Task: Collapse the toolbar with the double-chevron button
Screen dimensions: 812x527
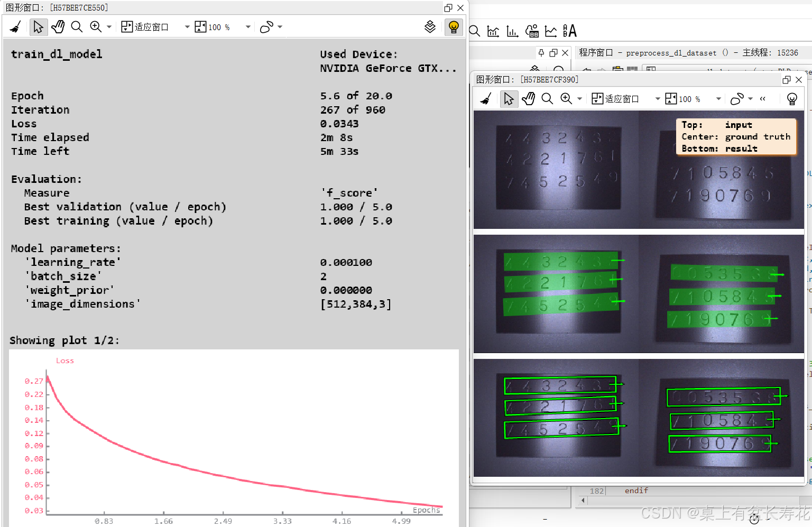Action: 762,98
